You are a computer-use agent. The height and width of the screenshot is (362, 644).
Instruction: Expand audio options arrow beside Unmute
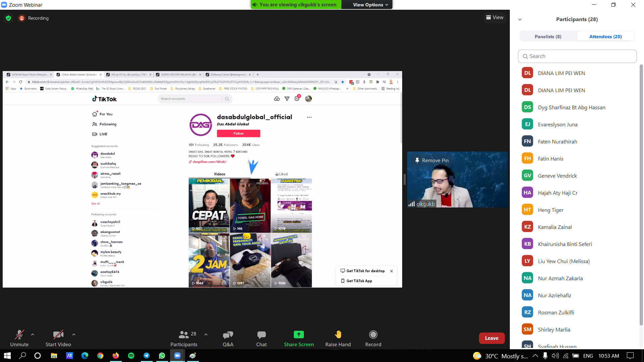pos(33,334)
